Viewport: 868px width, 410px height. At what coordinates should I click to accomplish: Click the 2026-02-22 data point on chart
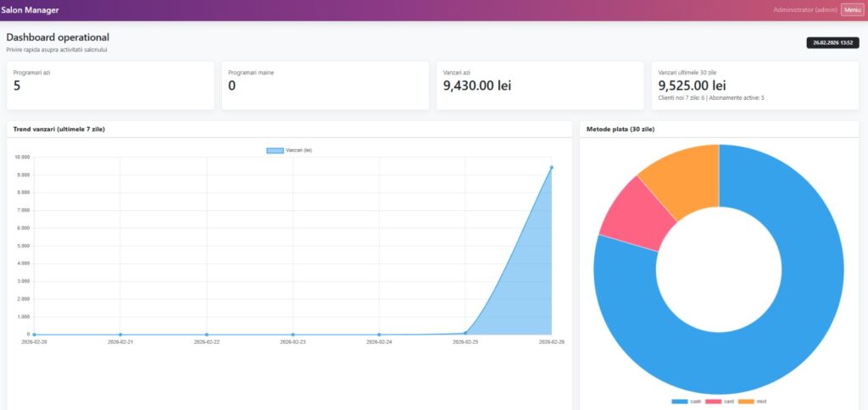click(x=207, y=335)
